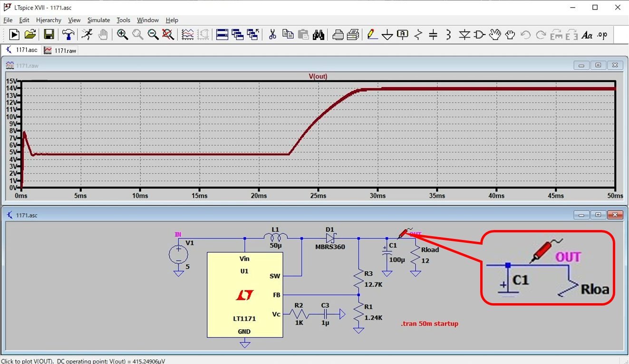Run the simulation with running-man icon
Screen dimensions: 629x364
[87, 34]
